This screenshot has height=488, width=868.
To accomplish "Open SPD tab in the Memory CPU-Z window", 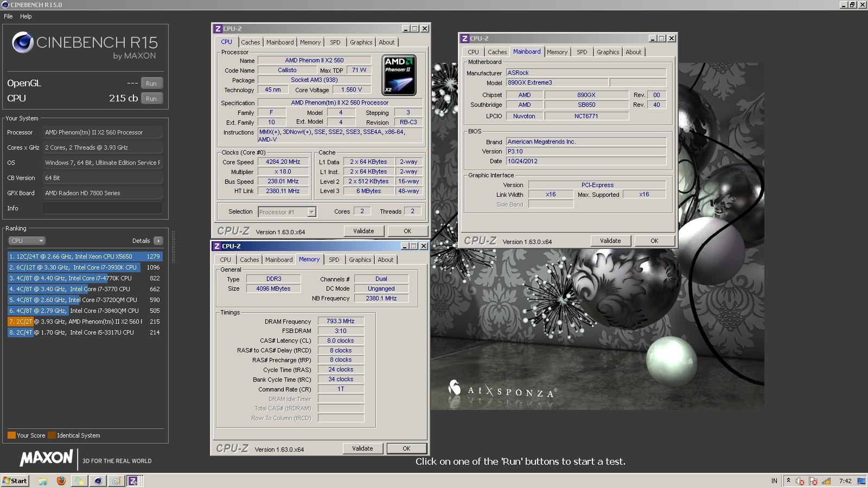I will coord(334,260).
